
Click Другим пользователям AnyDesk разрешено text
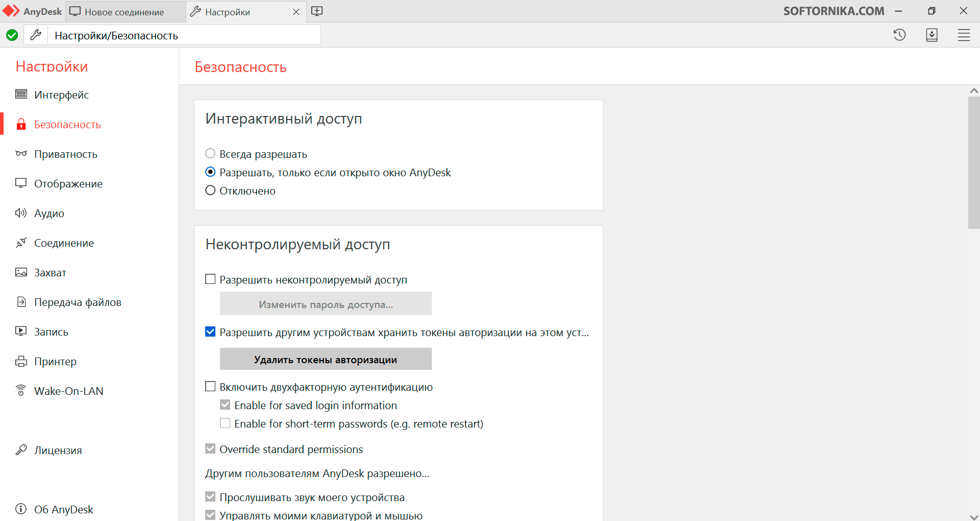[317, 473]
